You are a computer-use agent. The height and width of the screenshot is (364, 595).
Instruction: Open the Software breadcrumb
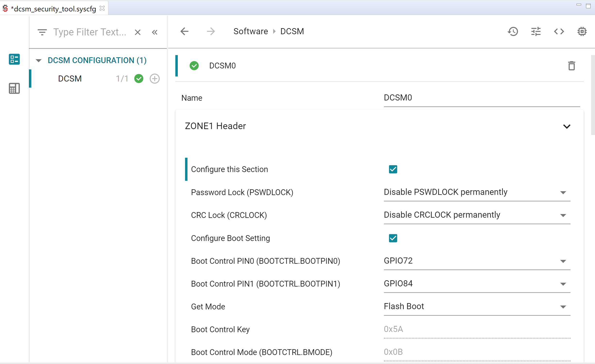pyautogui.click(x=251, y=31)
